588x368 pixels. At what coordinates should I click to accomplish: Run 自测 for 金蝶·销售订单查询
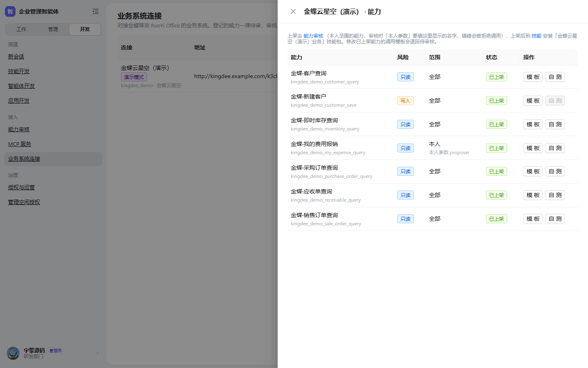[555, 219]
